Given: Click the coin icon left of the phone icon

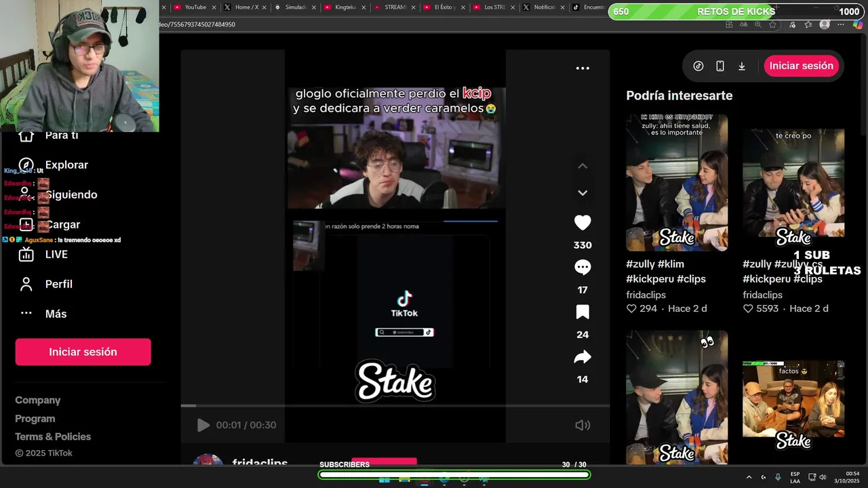Looking at the screenshot, I should (x=698, y=66).
